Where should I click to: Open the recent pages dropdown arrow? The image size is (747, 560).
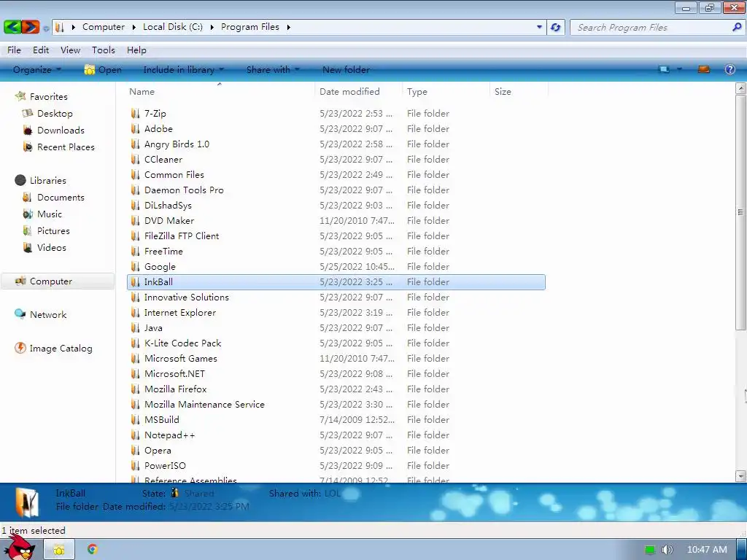click(46, 28)
